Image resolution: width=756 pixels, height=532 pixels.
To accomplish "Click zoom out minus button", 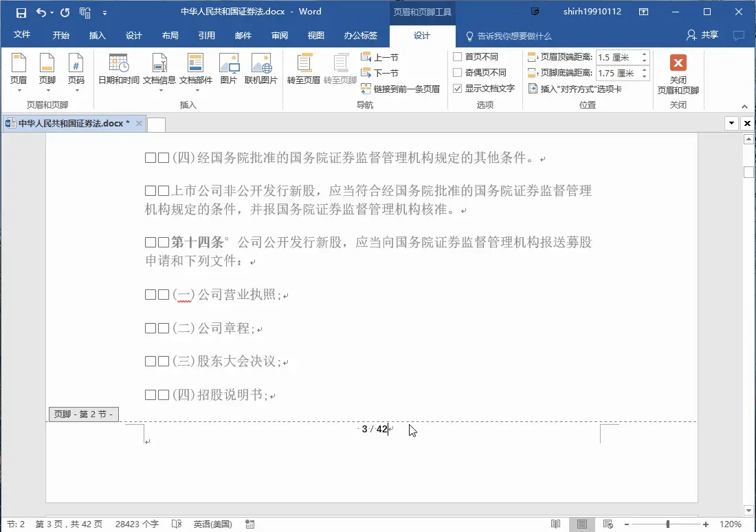I will click(626, 524).
